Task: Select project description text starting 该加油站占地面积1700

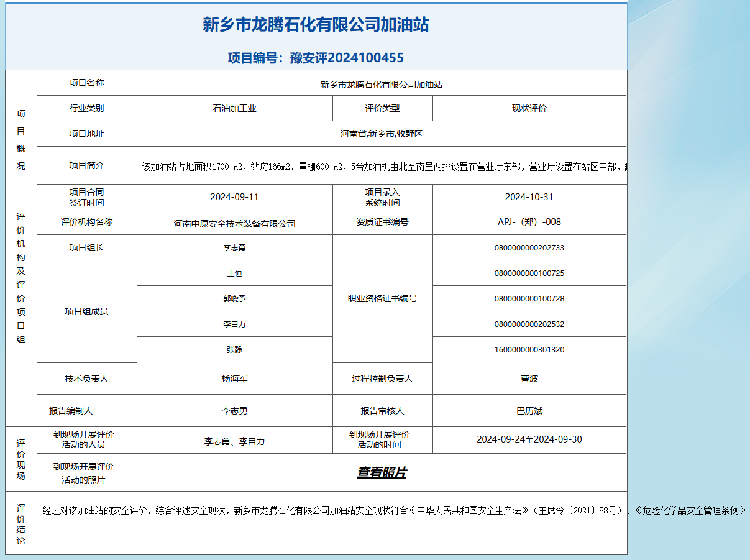Action: [384, 167]
